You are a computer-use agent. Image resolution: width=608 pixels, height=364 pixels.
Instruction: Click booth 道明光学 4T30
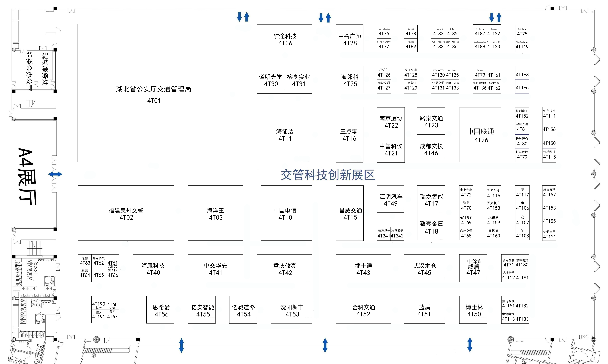point(271,80)
